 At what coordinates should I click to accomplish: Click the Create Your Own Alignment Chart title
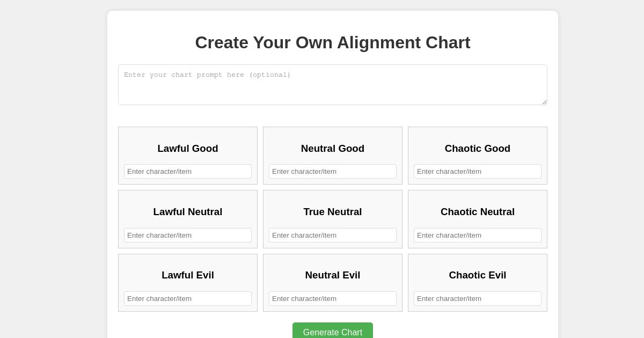(x=333, y=43)
